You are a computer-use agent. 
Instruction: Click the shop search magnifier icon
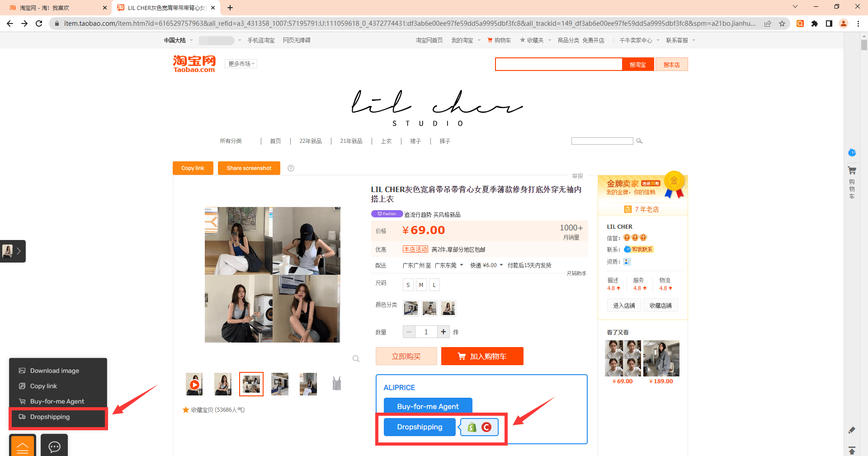click(639, 141)
